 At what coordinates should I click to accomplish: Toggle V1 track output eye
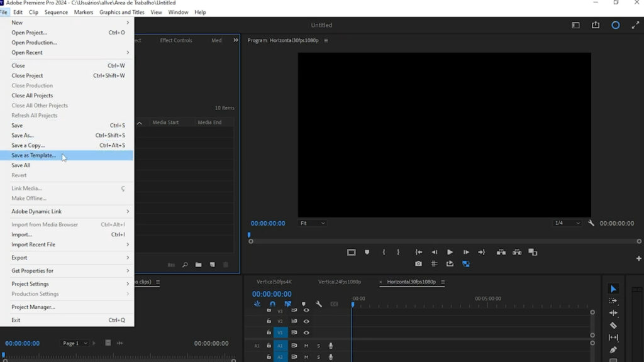[306, 332]
